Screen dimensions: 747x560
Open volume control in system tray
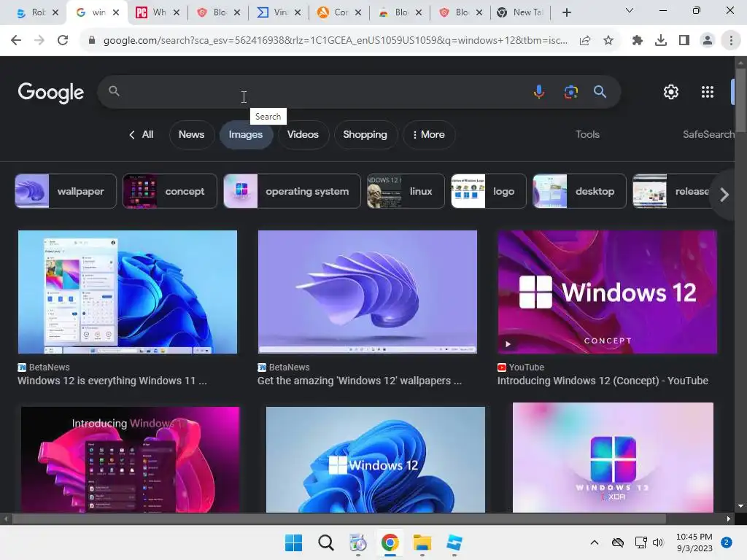[x=658, y=542]
